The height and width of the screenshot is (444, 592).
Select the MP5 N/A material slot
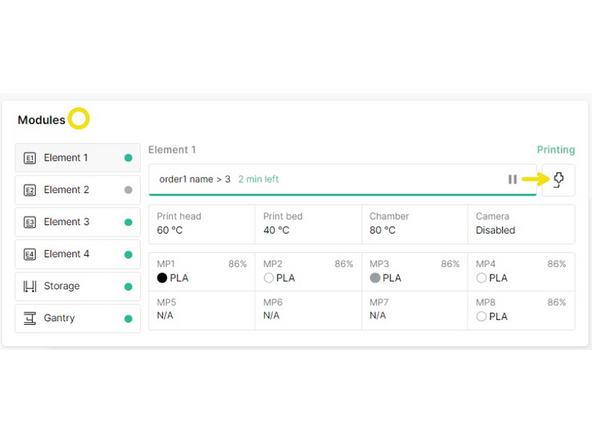pos(202,310)
